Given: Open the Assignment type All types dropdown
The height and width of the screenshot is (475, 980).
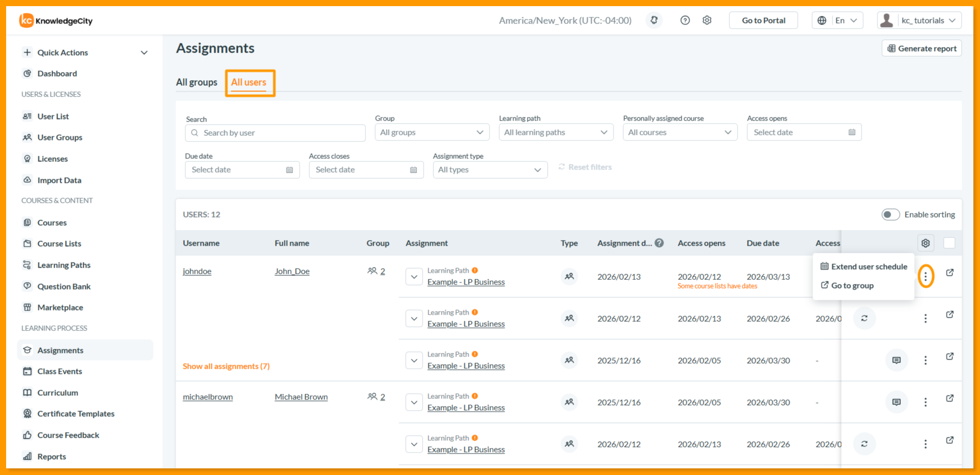Looking at the screenshot, I should (x=490, y=170).
